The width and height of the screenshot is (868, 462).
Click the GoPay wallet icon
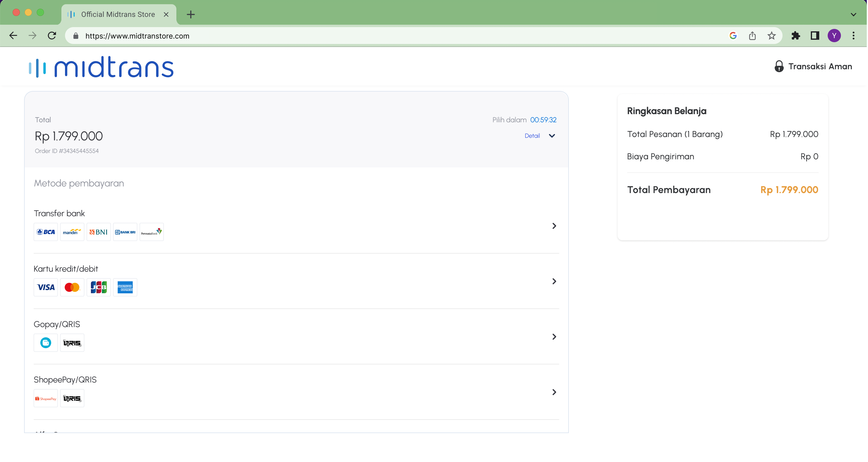click(46, 343)
